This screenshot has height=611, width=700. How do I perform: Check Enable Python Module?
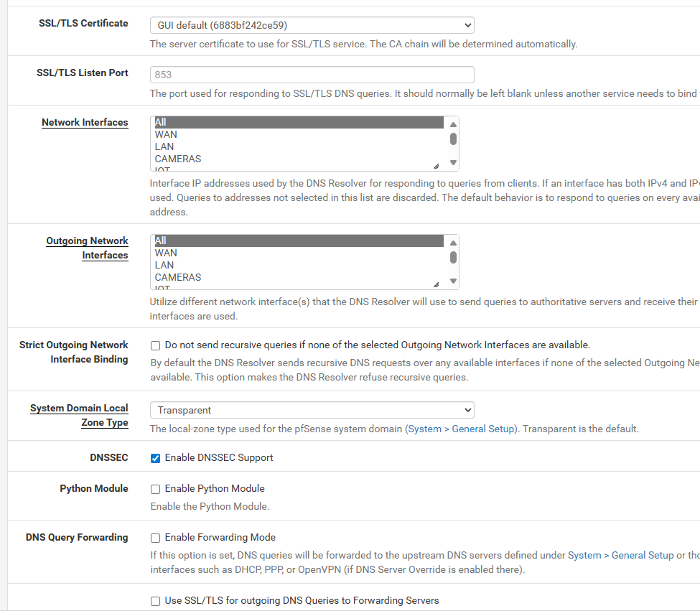coord(155,489)
